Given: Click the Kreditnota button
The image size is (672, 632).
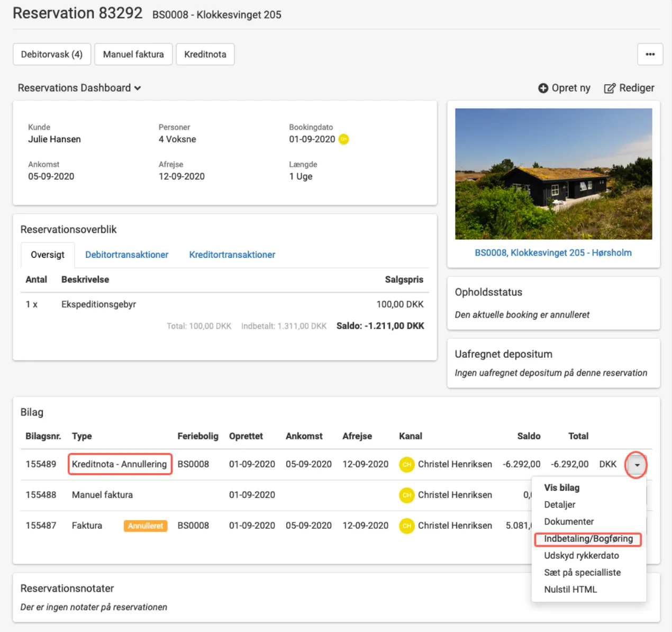Looking at the screenshot, I should pyautogui.click(x=205, y=54).
